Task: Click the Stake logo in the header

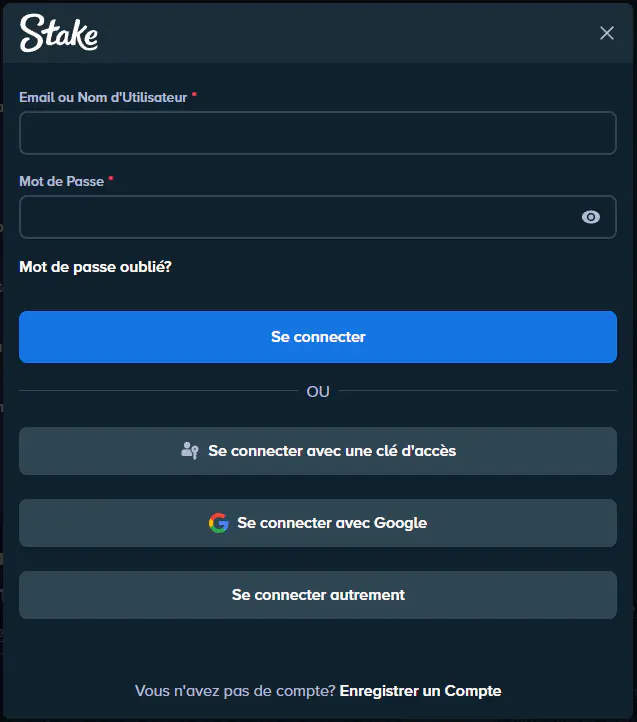Action: (x=59, y=33)
